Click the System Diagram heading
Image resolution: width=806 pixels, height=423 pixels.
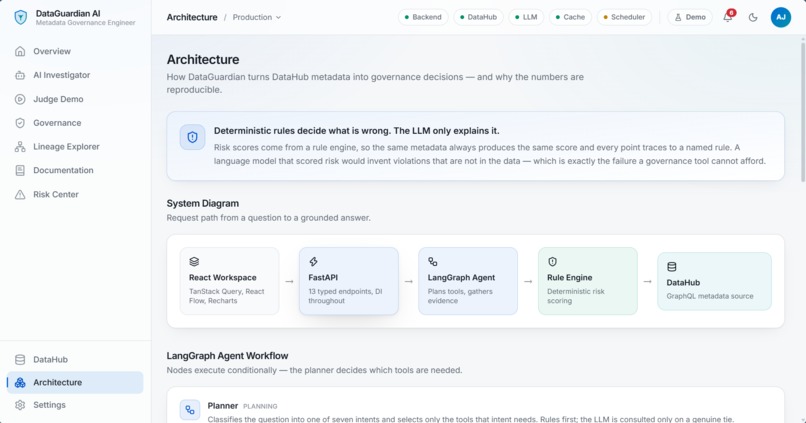203,204
